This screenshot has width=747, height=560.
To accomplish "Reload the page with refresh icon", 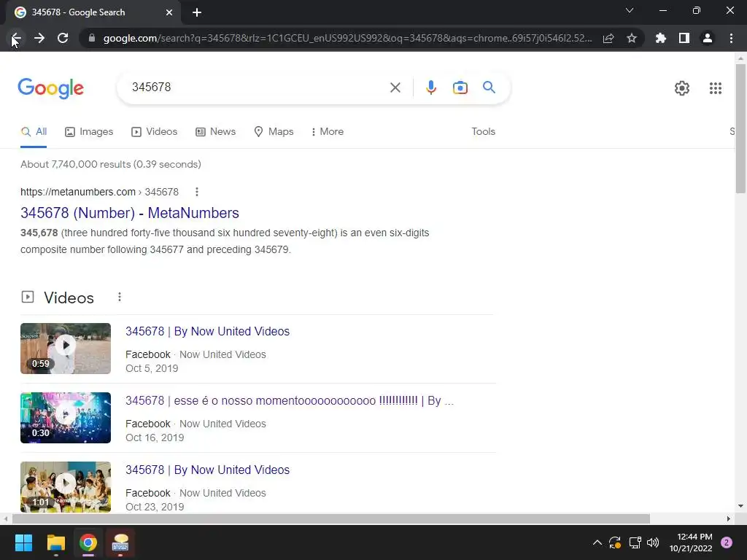I will pos(63,38).
